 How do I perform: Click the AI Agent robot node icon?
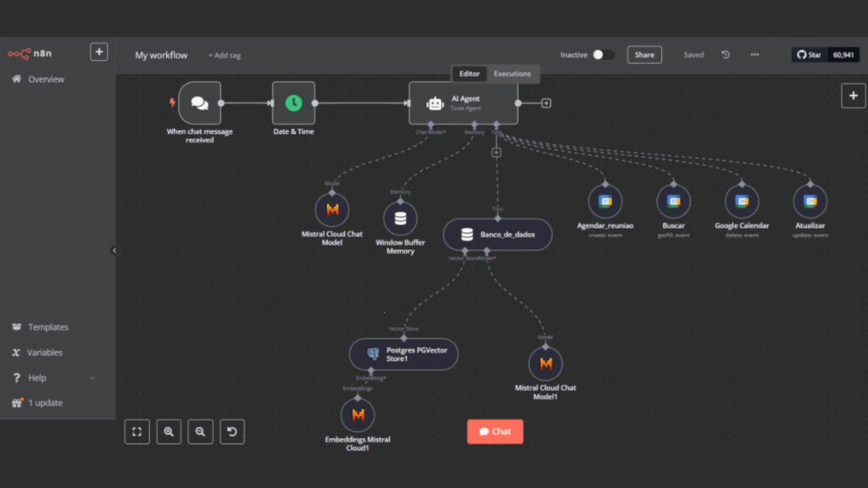click(436, 103)
